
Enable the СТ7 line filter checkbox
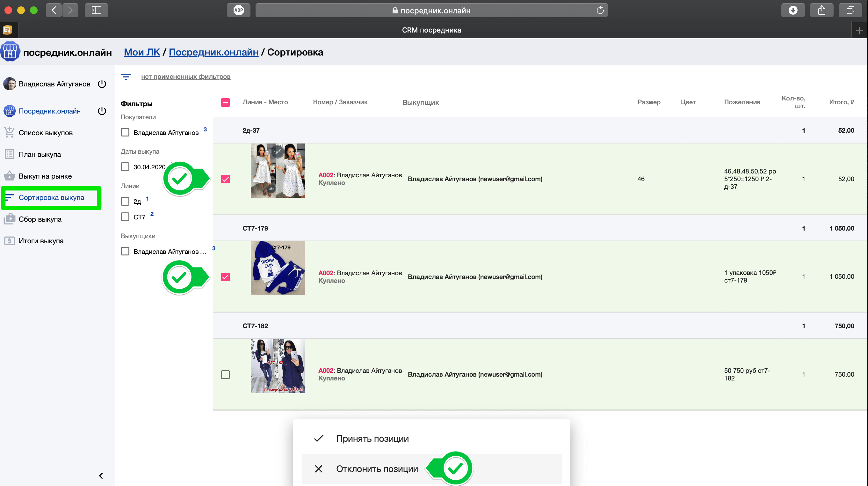point(125,217)
